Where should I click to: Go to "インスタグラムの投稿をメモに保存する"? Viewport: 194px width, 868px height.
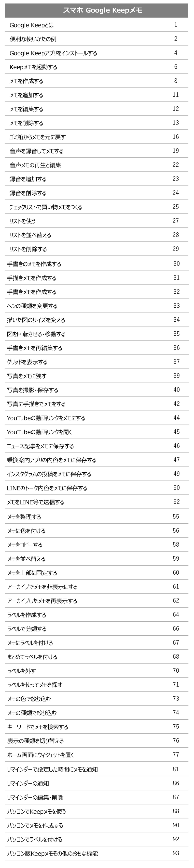coord(49,474)
